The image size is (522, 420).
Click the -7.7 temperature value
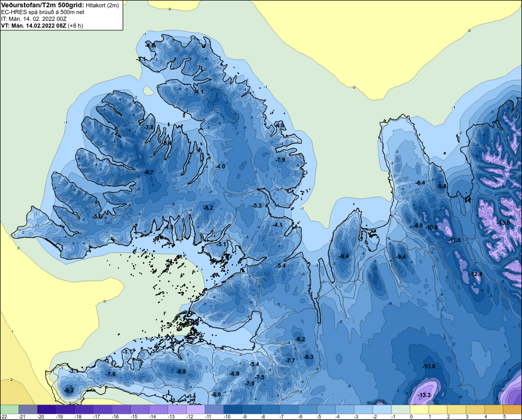click(290, 361)
